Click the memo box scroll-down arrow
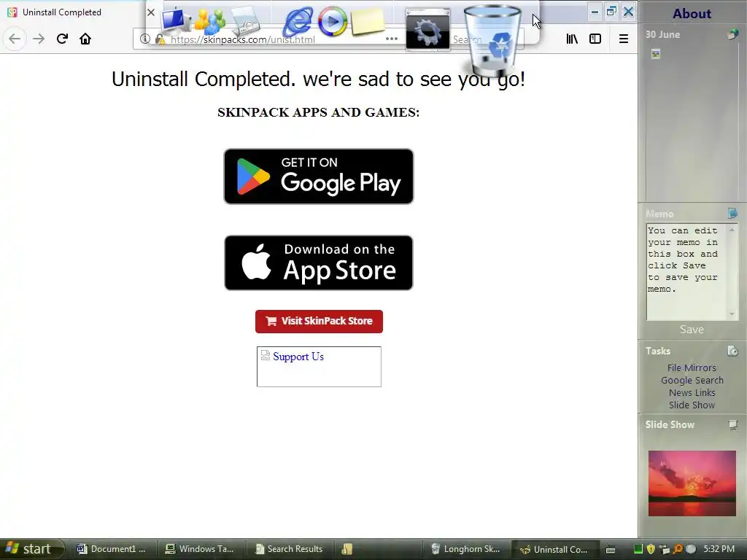The image size is (747, 560). (x=732, y=314)
